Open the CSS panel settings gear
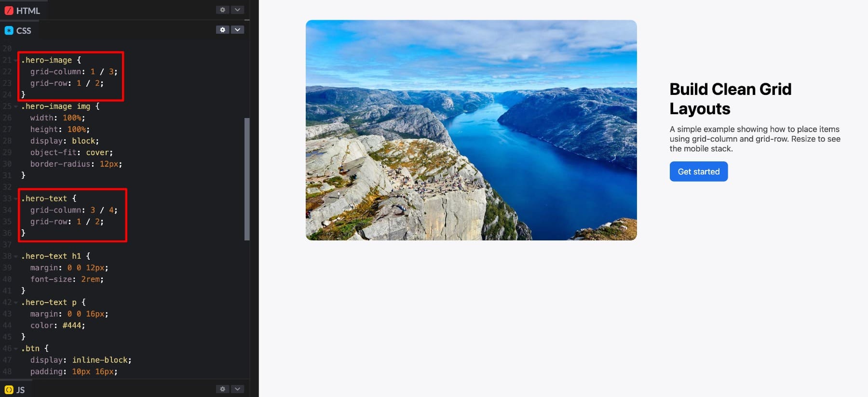This screenshot has height=397, width=868. [222, 30]
